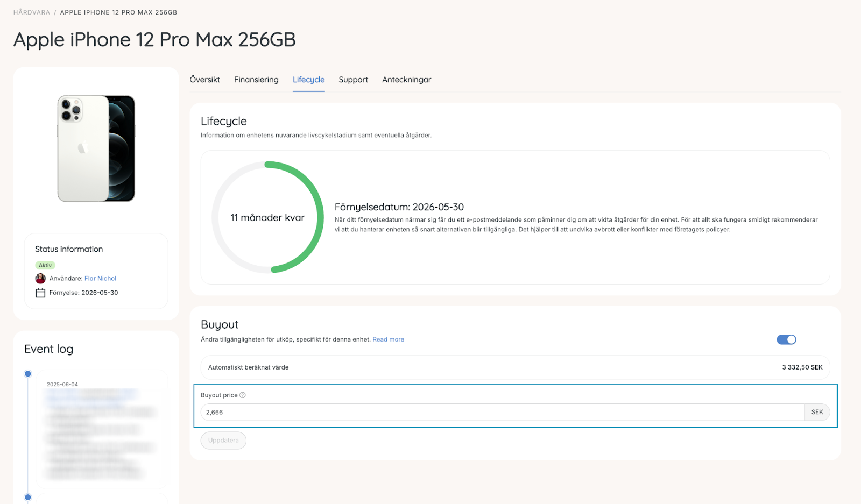Click the Aktiv status badge
Viewport: 861px width, 504px height.
pos(45,265)
